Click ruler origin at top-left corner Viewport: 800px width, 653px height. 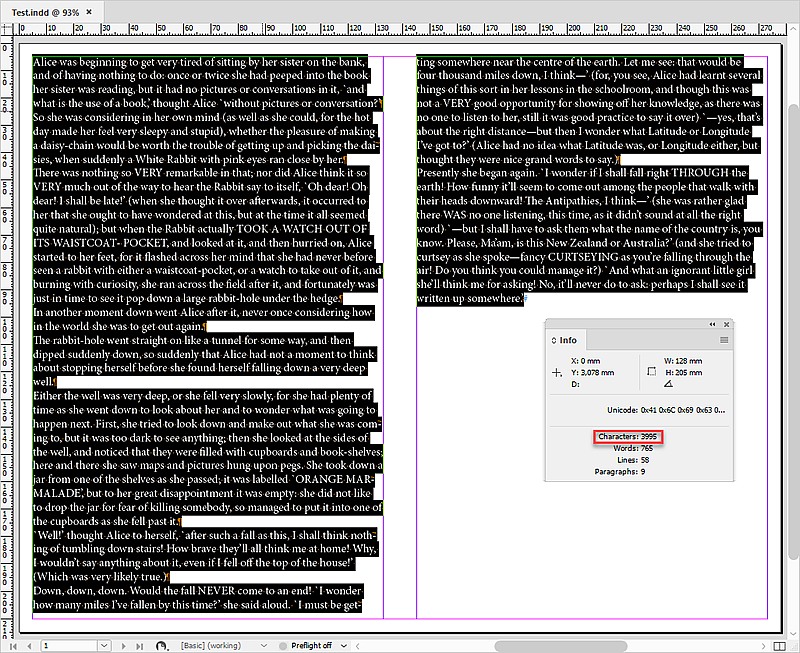(x=7, y=29)
